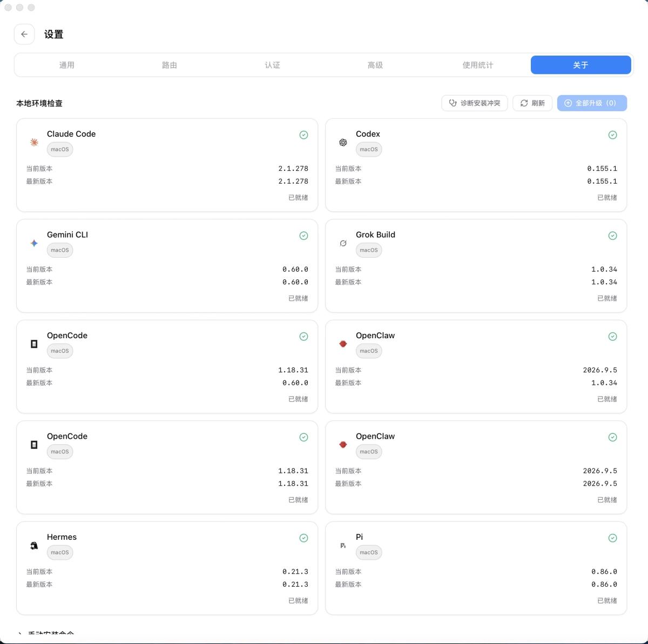Click green check on OpenClaw card with latest 2026.9.5

point(612,437)
